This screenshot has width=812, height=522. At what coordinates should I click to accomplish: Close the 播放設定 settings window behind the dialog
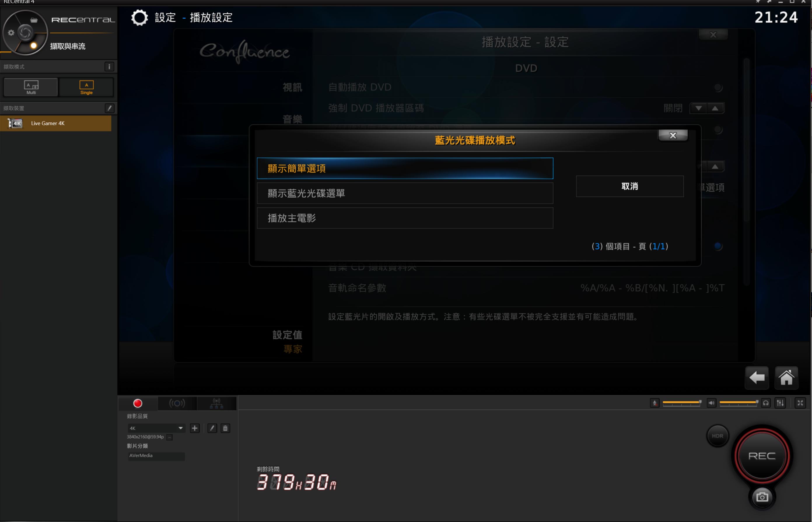(713, 34)
